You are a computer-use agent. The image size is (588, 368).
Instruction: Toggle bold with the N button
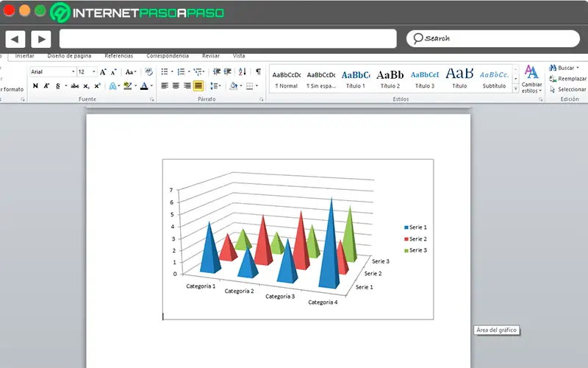[35, 86]
